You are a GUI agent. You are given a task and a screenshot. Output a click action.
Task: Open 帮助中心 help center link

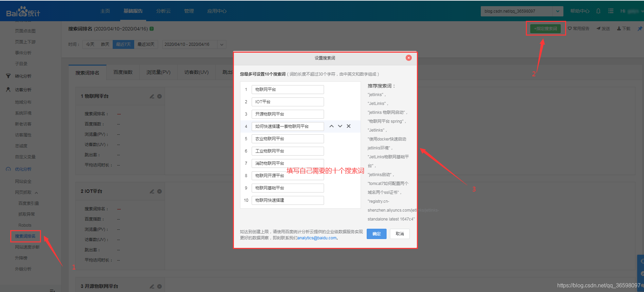(580, 11)
